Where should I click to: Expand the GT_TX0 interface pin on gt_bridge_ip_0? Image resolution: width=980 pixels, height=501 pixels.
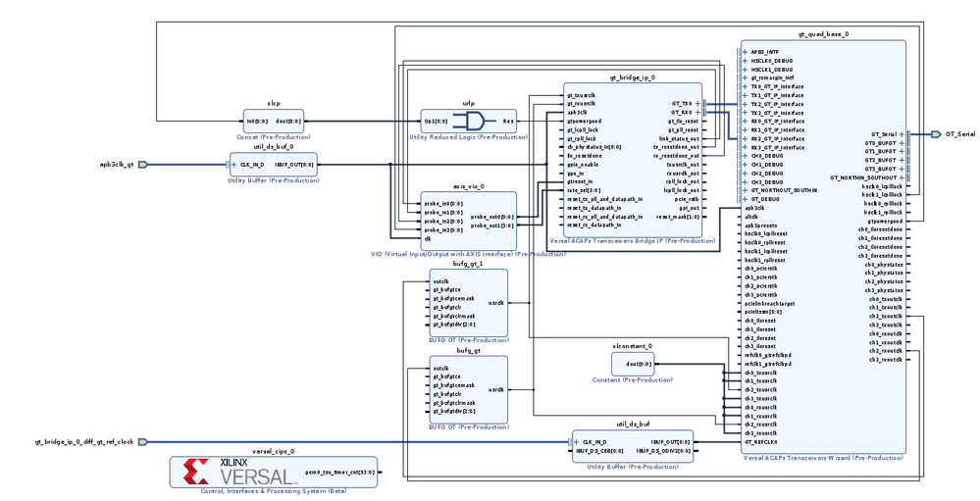[698, 102]
